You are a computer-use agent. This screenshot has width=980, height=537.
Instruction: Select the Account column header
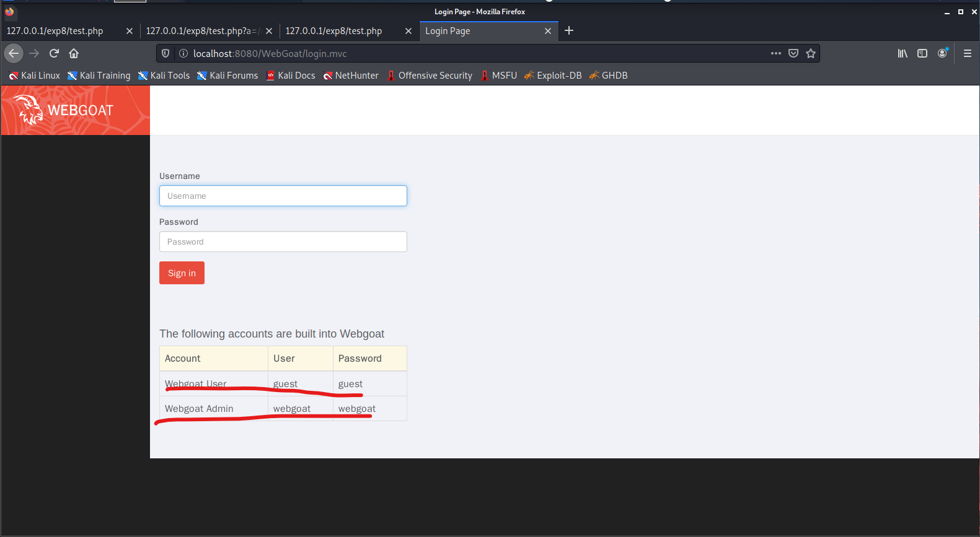(x=214, y=359)
